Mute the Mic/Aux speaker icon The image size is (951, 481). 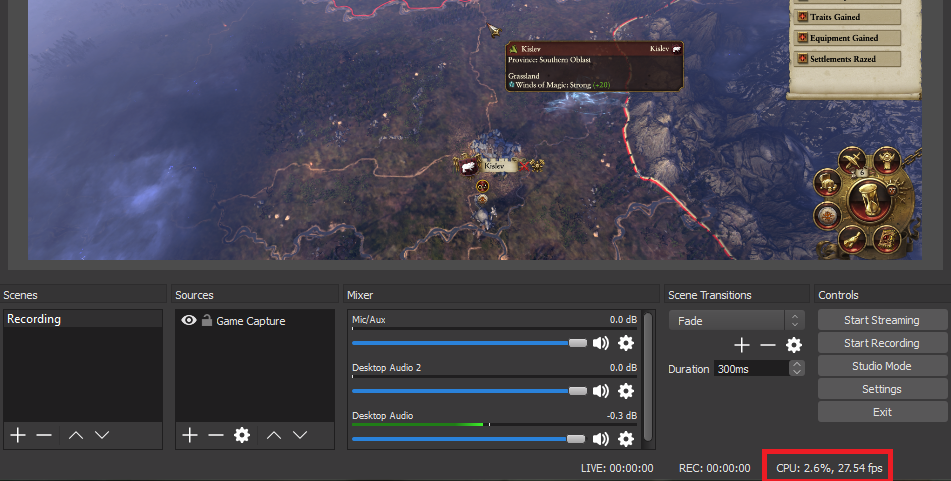[x=600, y=343]
